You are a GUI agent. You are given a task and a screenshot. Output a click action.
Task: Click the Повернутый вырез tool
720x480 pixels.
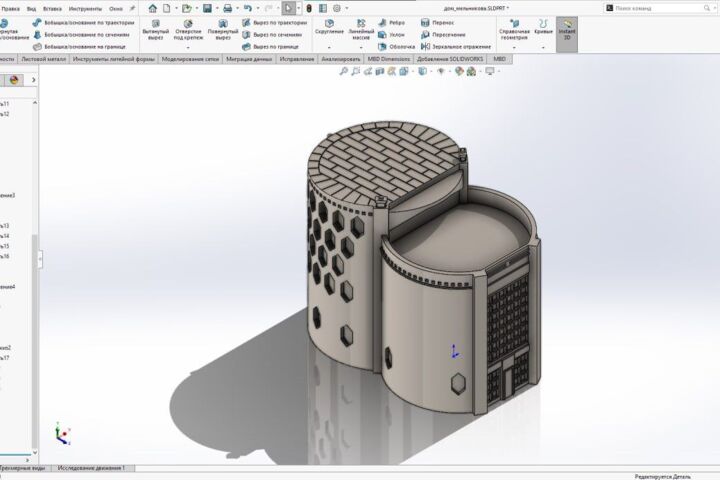click(x=223, y=30)
